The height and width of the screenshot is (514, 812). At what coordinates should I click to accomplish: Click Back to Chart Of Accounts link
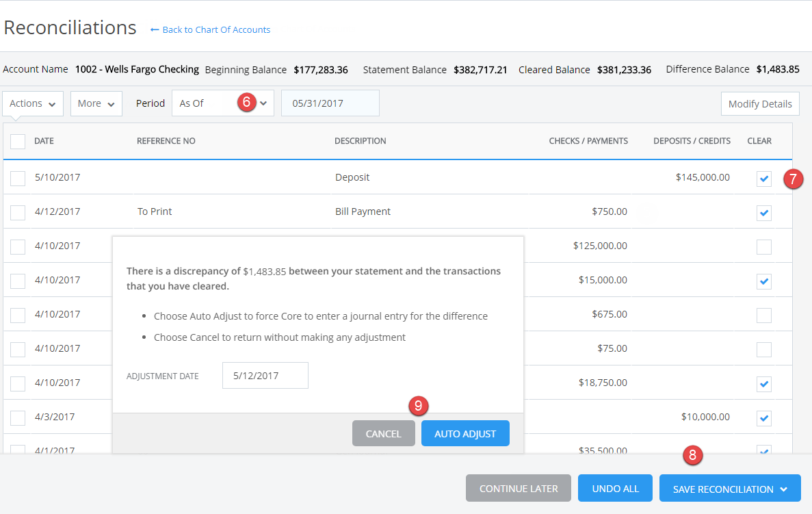coord(210,29)
